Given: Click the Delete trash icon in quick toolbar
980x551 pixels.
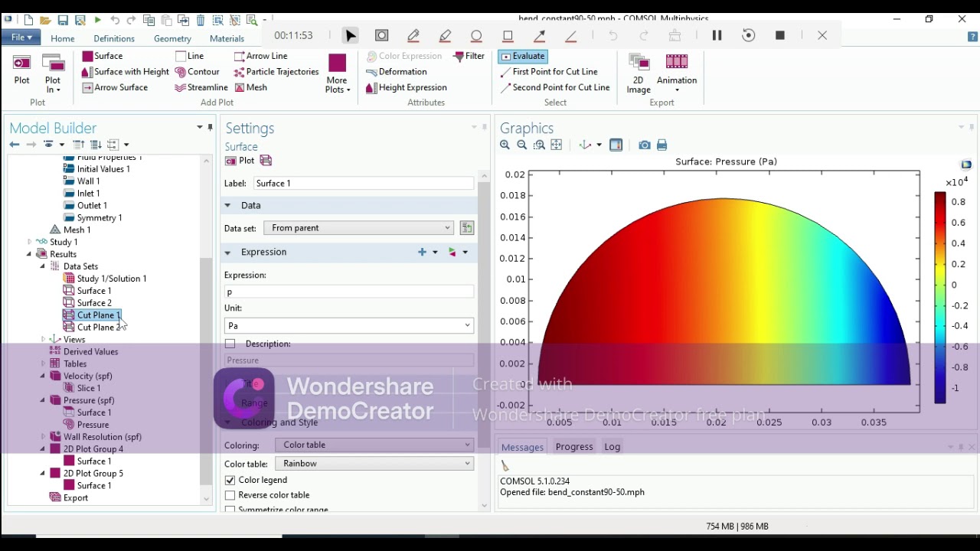Looking at the screenshot, I should tap(201, 21).
